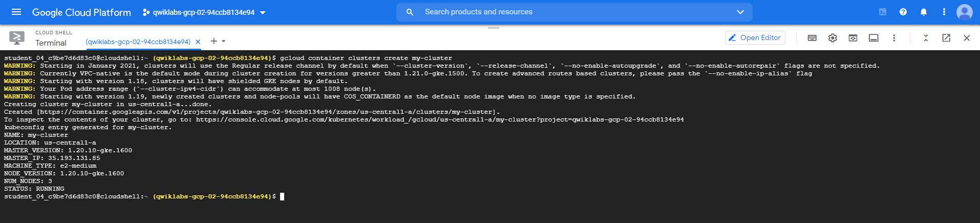Open the notifications bell

pyautogui.click(x=924, y=12)
